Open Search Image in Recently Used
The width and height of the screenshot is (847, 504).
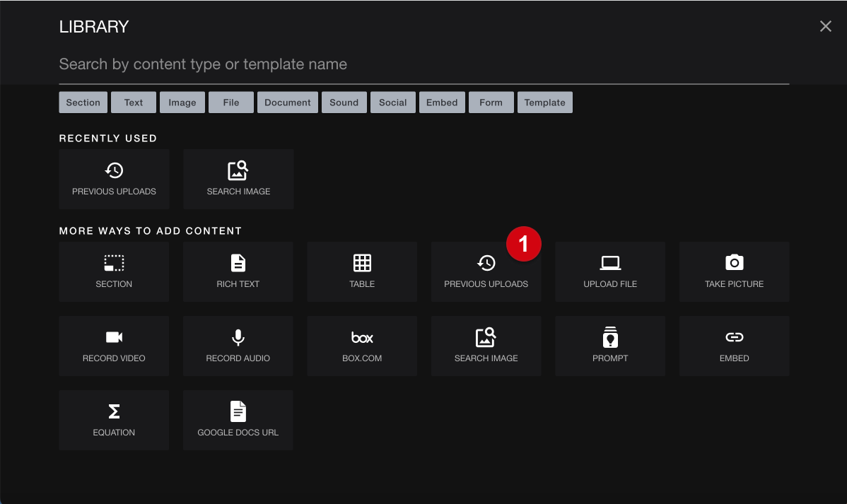pos(238,180)
